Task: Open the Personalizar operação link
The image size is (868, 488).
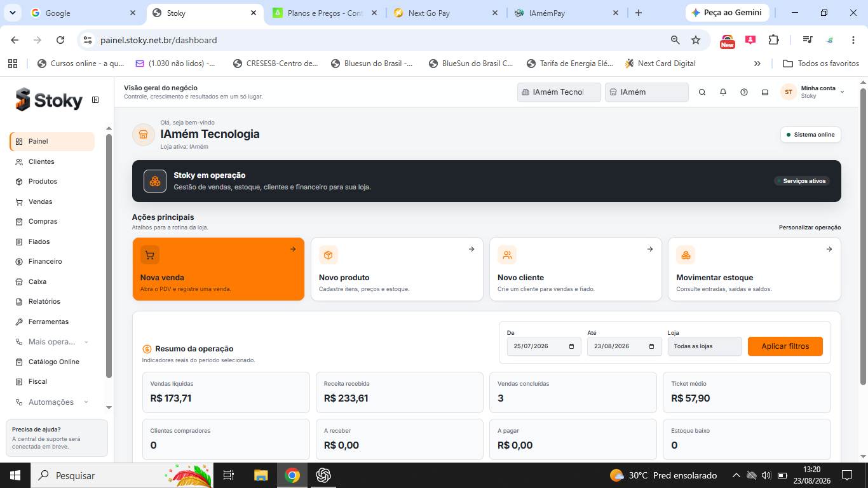Action: (810, 227)
